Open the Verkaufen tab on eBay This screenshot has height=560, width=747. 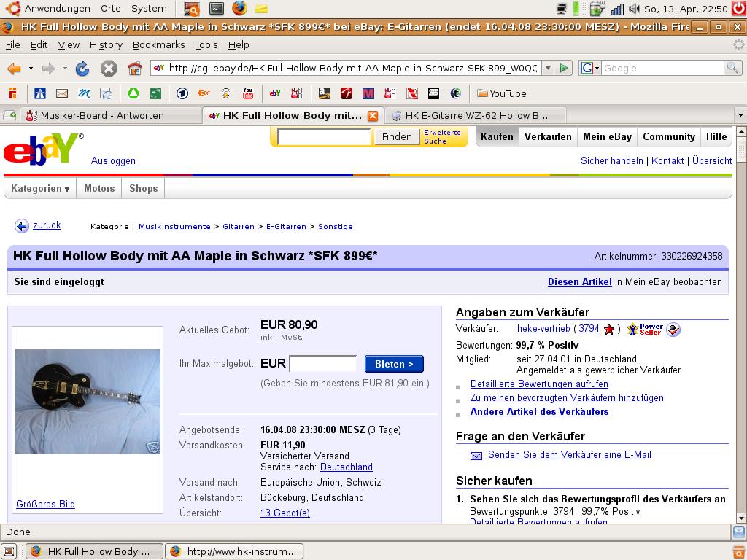[x=548, y=136]
